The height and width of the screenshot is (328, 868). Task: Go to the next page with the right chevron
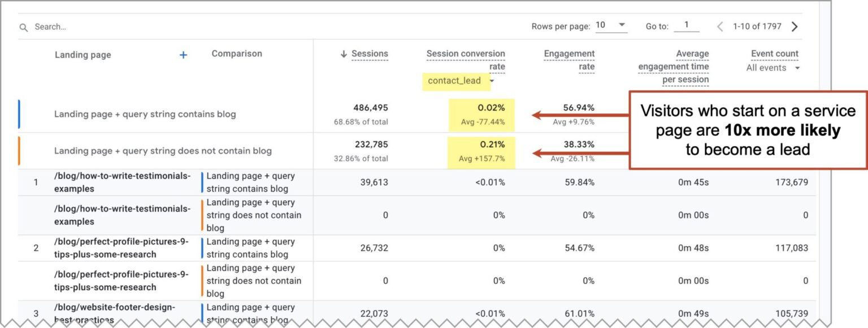point(795,26)
